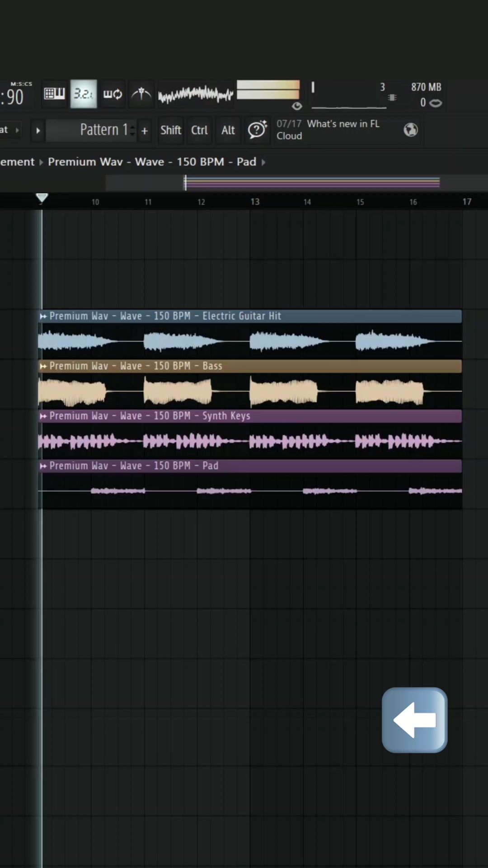
Task: Click Premium Wav Pad breadcrumb label
Action: pos(152,162)
